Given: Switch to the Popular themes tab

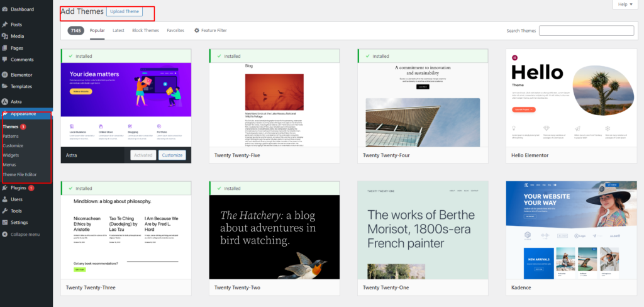Looking at the screenshot, I should tap(97, 30).
